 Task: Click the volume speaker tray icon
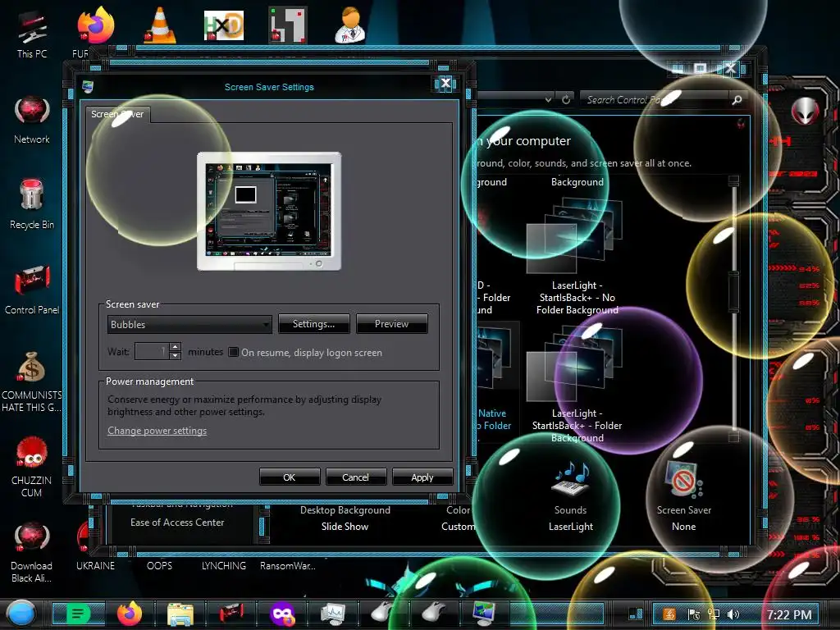pos(733,614)
